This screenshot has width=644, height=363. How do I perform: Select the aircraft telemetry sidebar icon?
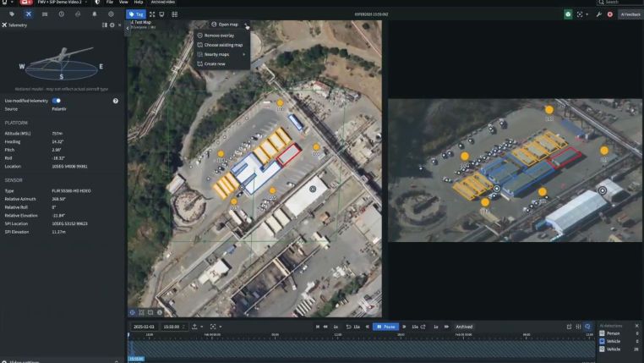28,14
